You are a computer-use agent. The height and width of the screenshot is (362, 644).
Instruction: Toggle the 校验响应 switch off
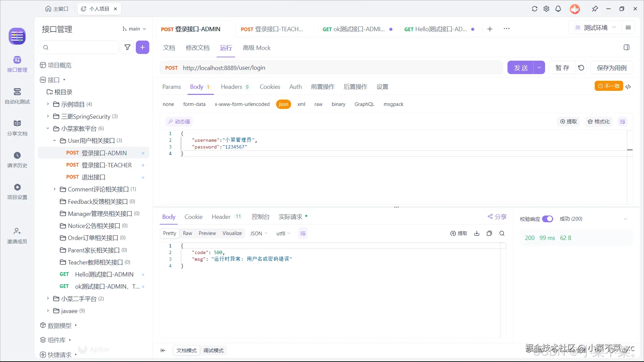pos(547,219)
